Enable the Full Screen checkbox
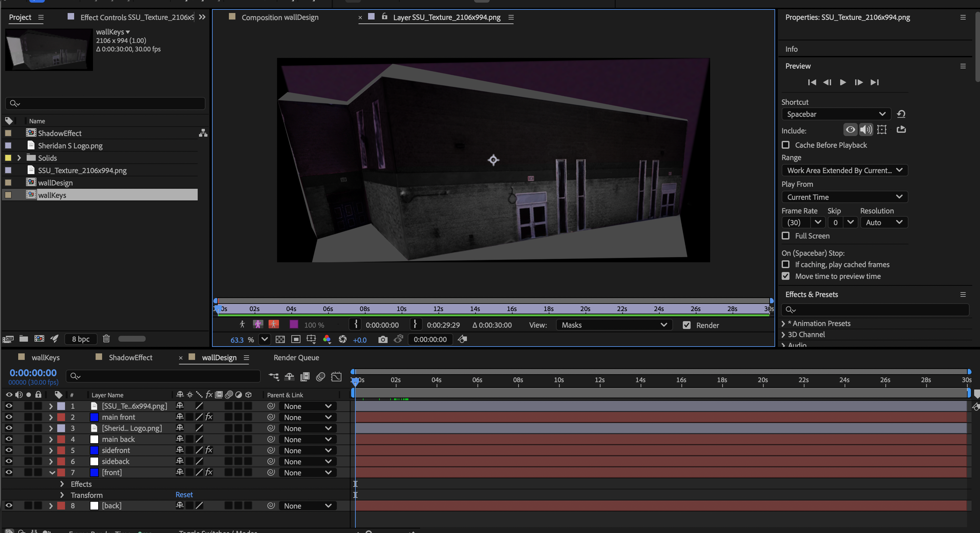Screen dimensions: 980x533 [786, 236]
